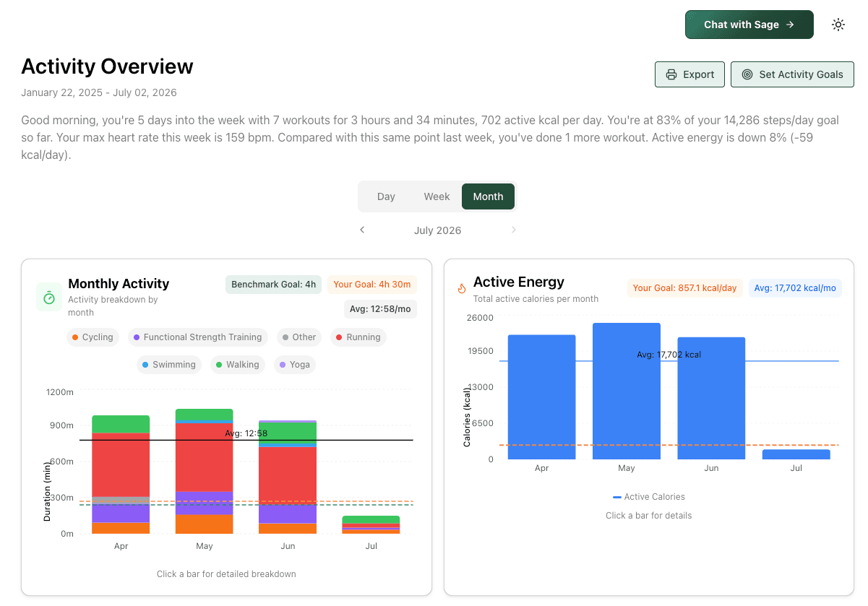Toggle the Walking legend filter
The image size is (868, 606).
(238, 365)
